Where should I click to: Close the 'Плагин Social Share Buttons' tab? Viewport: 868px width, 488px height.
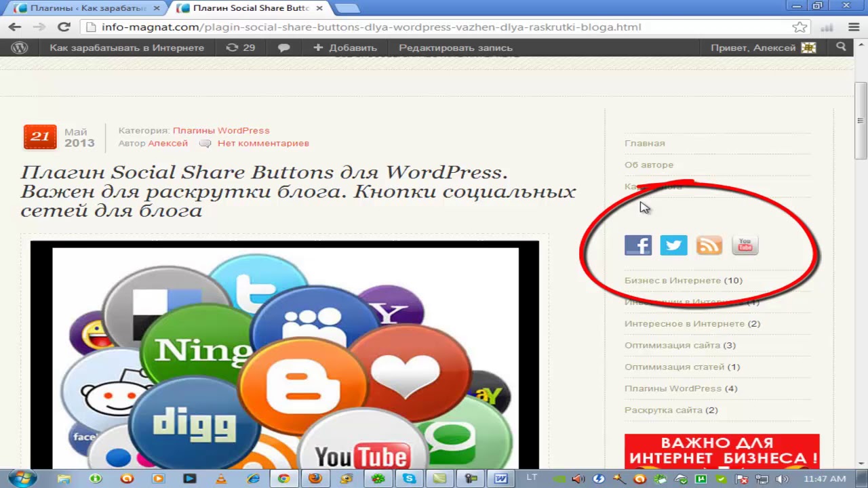[x=319, y=8]
